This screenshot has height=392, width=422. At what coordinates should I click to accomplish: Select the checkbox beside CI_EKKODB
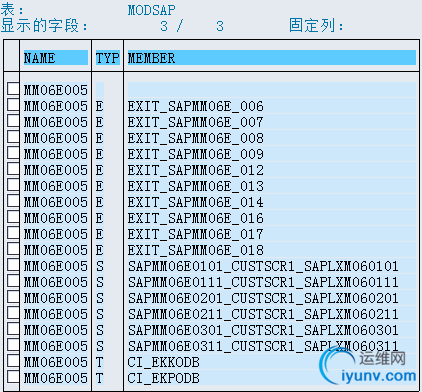click(13, 361)
